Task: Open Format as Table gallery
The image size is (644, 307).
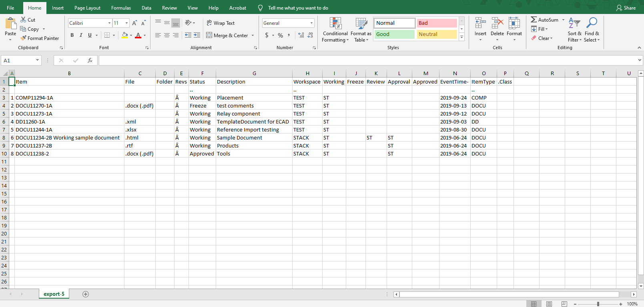Action: pyautogui.click(x=361, y=30)
